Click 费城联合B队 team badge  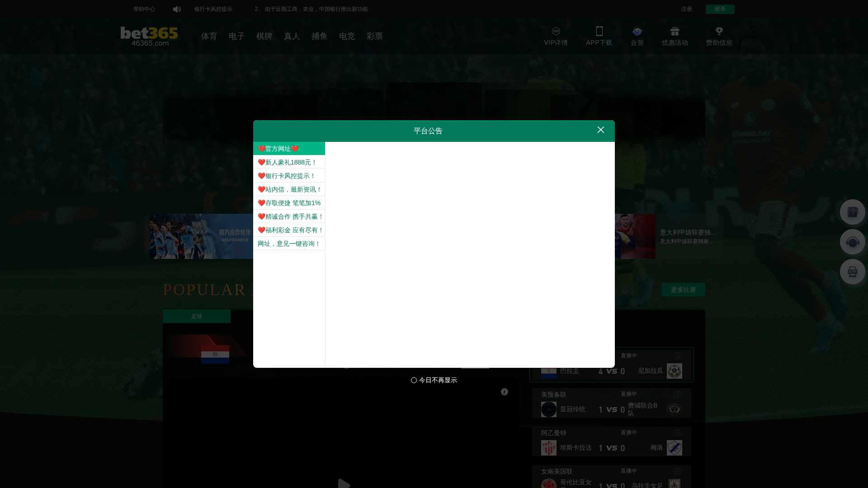[x=674, y=409]
